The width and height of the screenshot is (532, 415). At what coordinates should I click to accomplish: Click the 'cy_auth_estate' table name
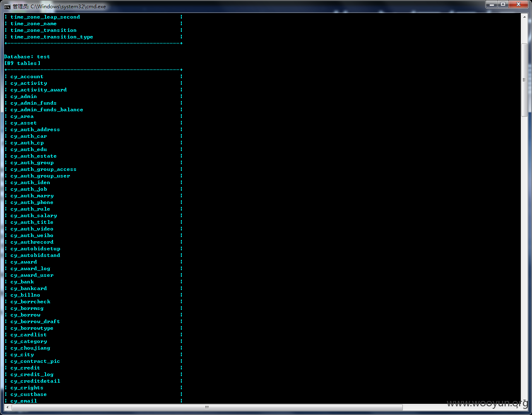tap(34, 156)
